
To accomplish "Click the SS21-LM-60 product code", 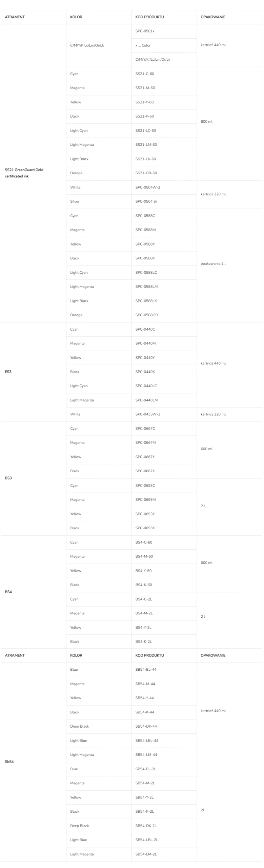I will (x=146, y=145).
